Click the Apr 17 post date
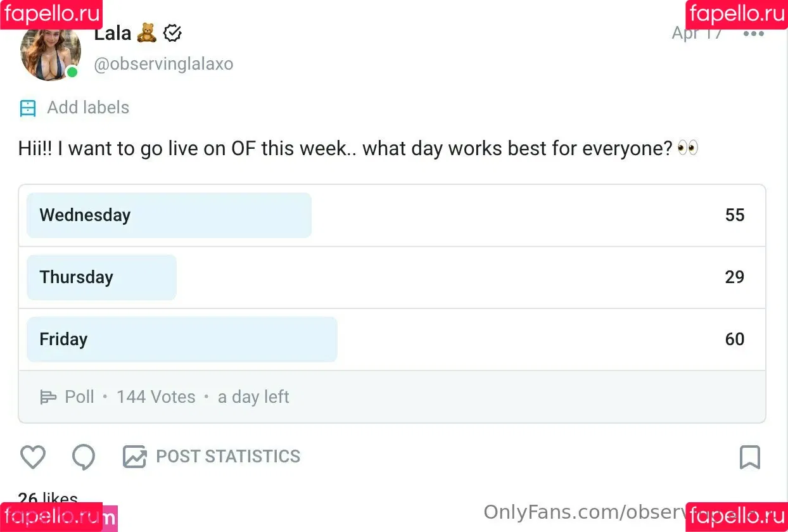Image resolution: width=788 pixels, height=532 pixels. coord(697,34)
